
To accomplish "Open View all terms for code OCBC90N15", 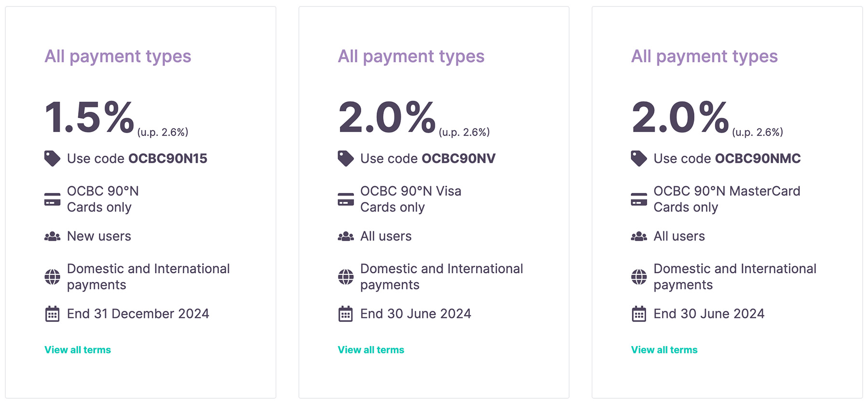I will click(x=78, y=350).
